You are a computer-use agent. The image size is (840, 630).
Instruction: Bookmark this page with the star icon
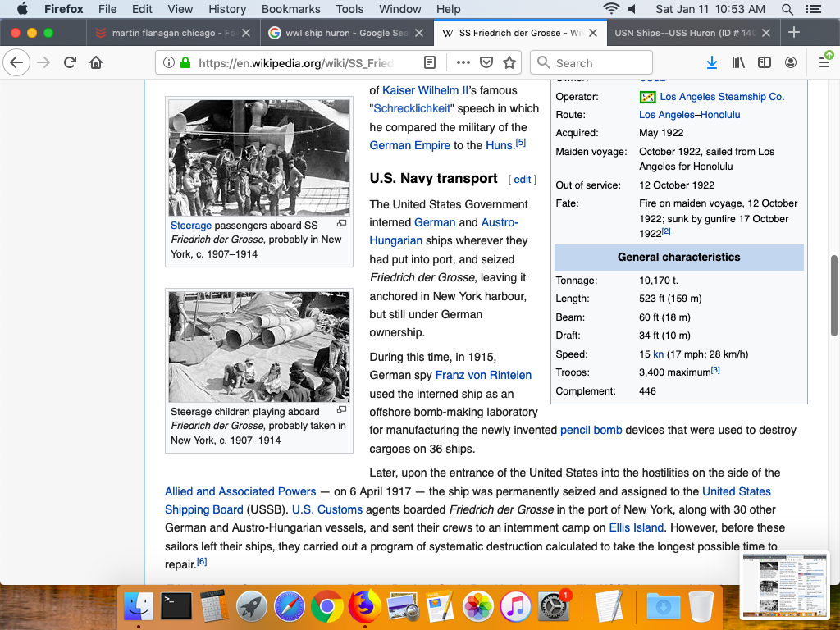click(509, 62)
